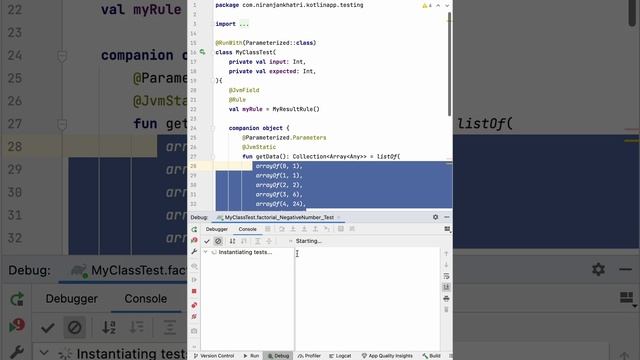This screenshot has width=640, height=360.
Task: Click the down arrow in console side toolbar
Action: pos(446,265)
